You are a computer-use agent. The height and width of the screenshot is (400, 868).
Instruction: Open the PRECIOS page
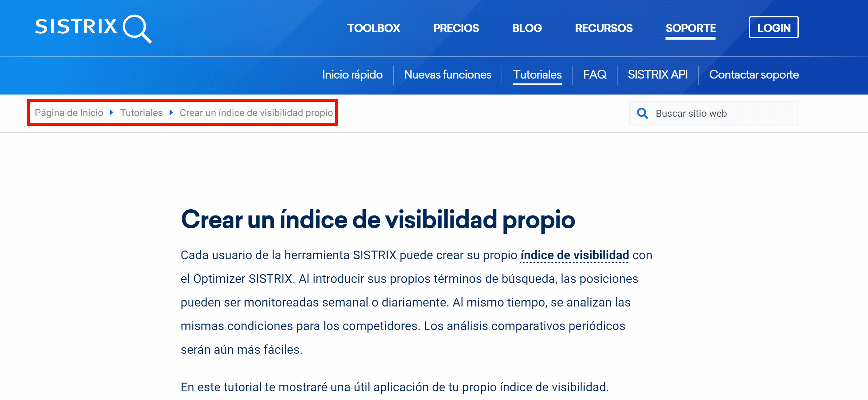pos(456,28)
